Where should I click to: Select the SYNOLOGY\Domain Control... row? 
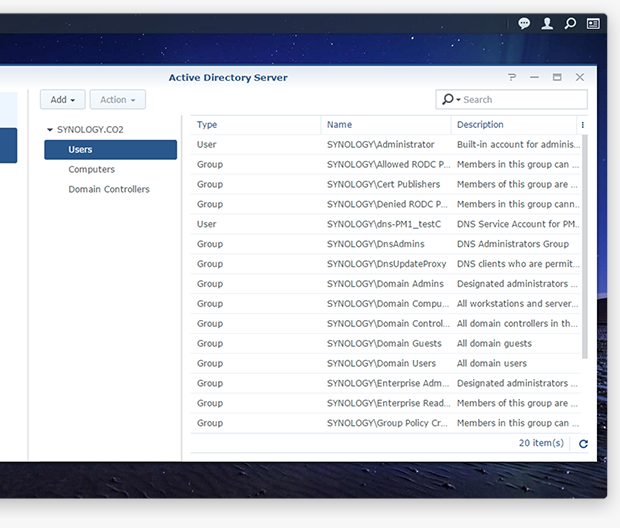click(x=386, y=324)
